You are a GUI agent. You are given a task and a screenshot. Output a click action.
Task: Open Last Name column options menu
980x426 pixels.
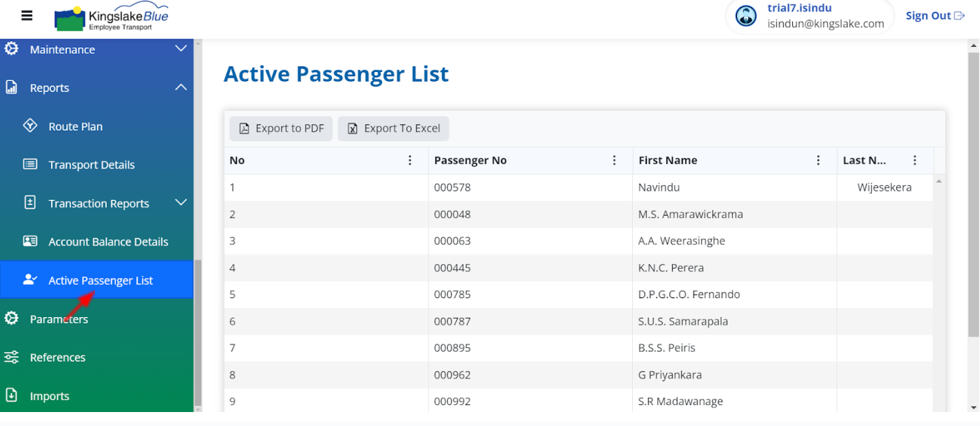(x=915, y=161)
